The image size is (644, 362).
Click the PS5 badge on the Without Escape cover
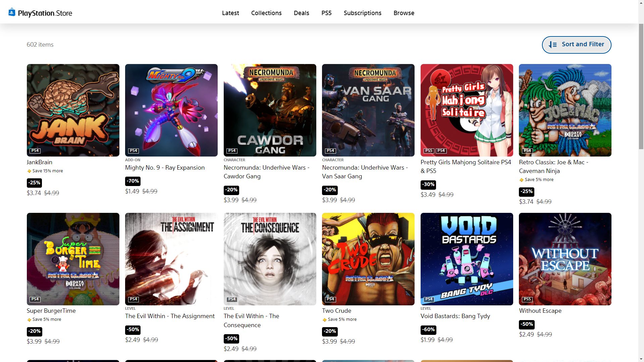(x=527, y=299)
